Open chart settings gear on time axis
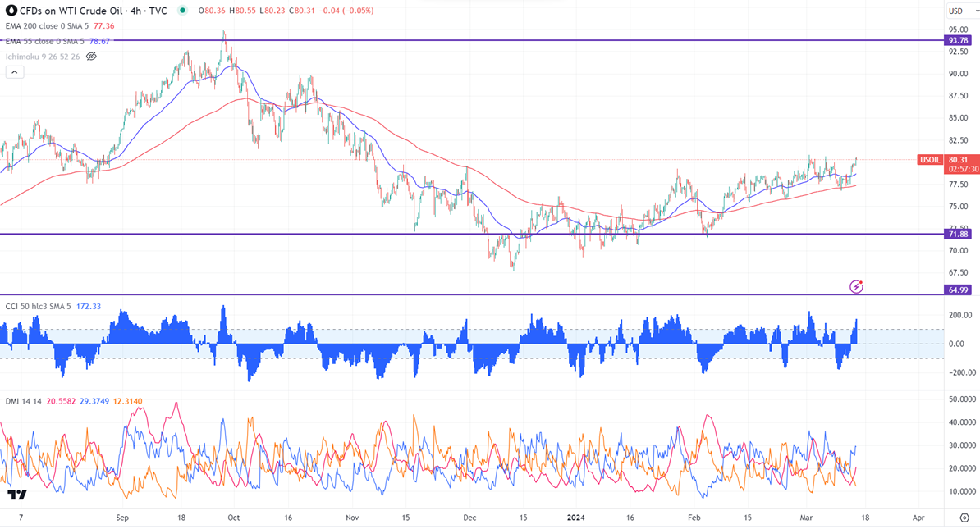Screen dimensions: 980x529 pyautogui.click(x=964, y=518)
